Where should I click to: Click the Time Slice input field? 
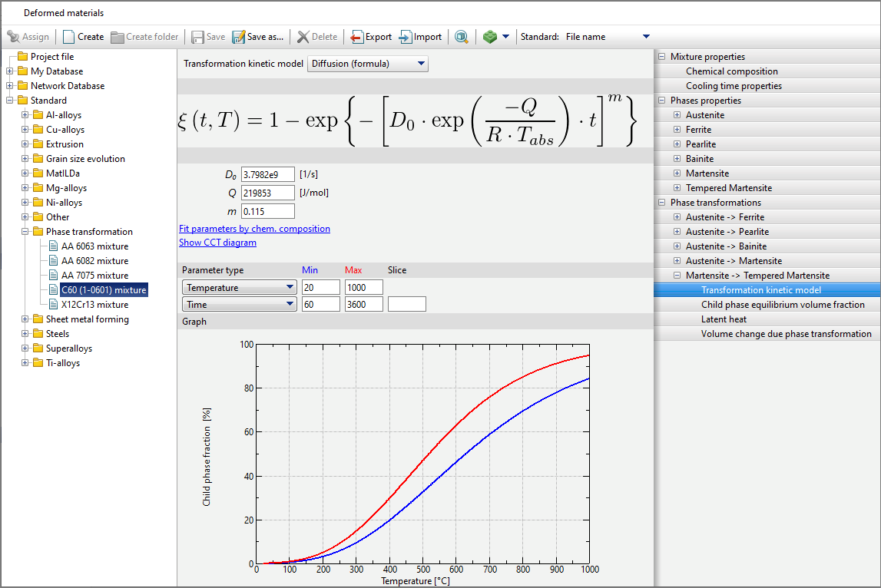click(x=406, y=304)
